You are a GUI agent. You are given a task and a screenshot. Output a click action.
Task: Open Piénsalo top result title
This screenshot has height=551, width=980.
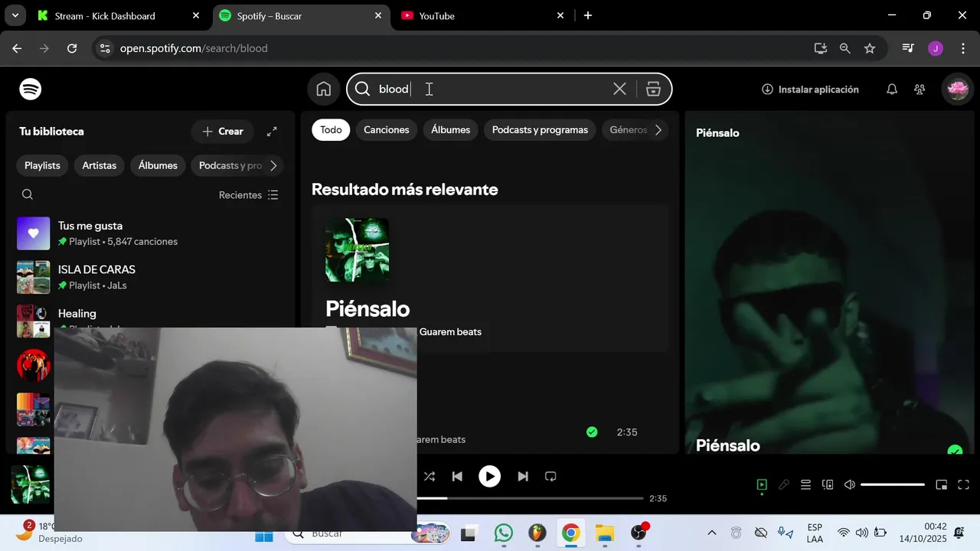[x=367, y=308]
